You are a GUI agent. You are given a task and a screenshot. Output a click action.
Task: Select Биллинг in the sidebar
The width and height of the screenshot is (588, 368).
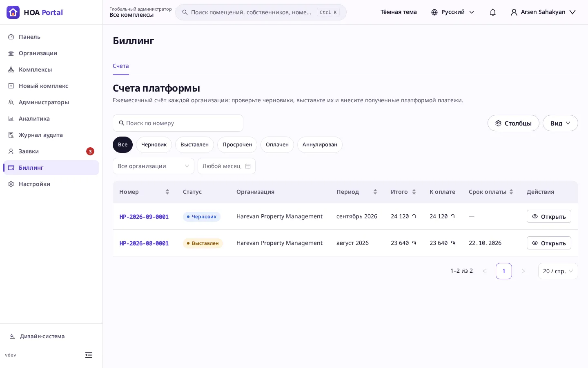pos(51,168)
